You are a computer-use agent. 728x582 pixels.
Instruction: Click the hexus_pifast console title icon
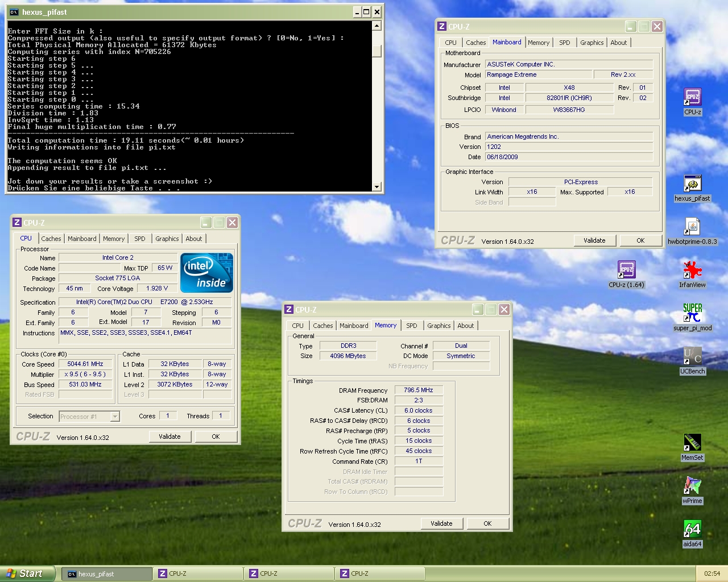click(x=14, y=12)
